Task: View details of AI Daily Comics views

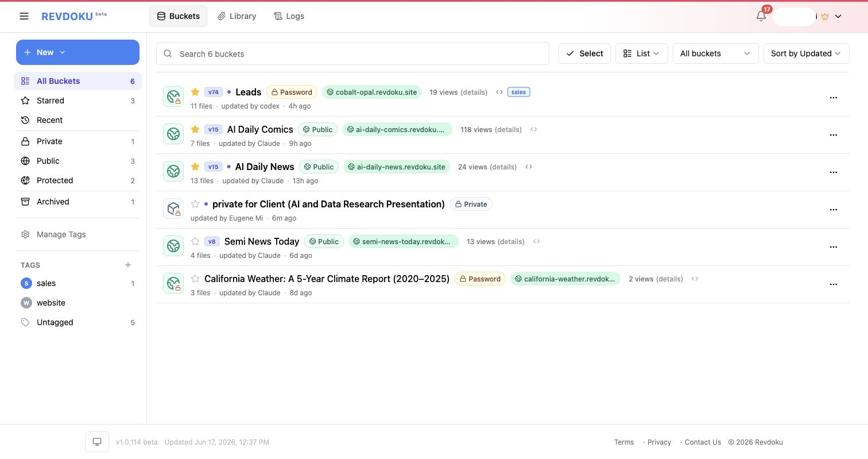Action: [x=508, y=129]
